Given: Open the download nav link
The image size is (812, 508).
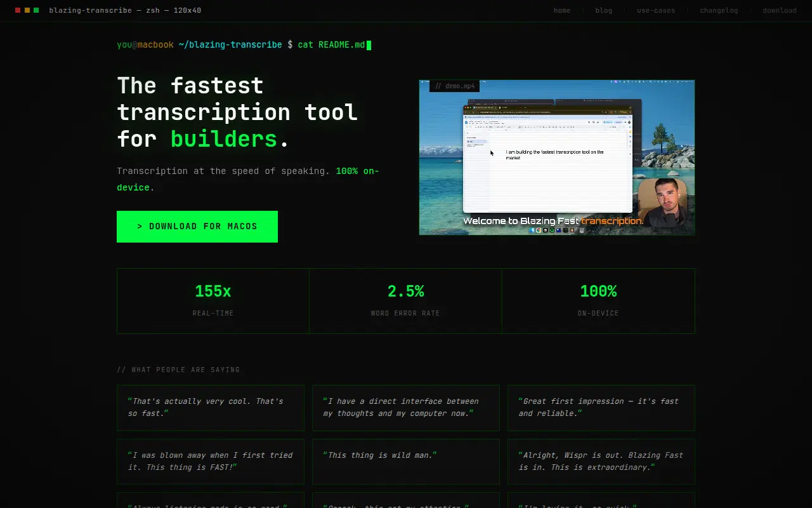Looking at the screenshot, I should (x=780, y=10).
